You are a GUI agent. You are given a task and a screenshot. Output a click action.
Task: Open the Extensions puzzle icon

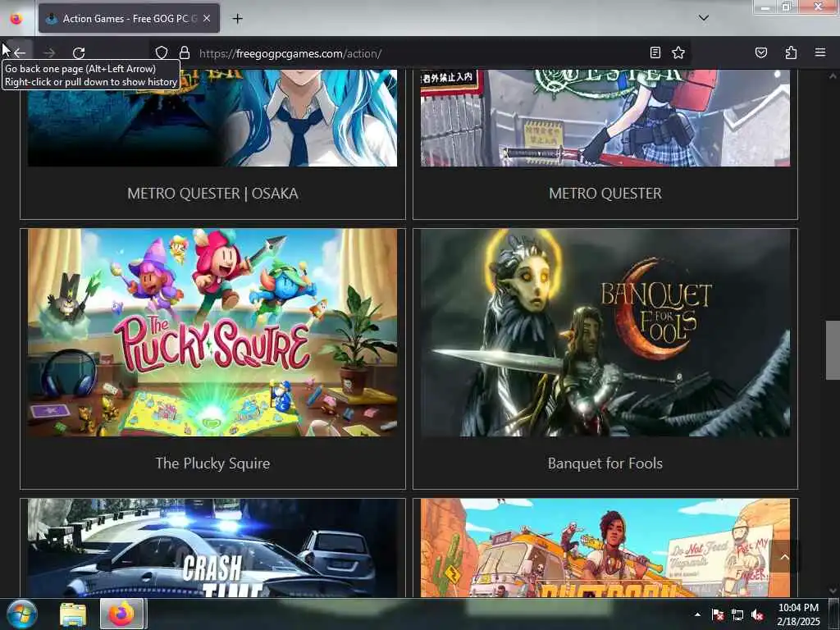click(x=791, y=52)
